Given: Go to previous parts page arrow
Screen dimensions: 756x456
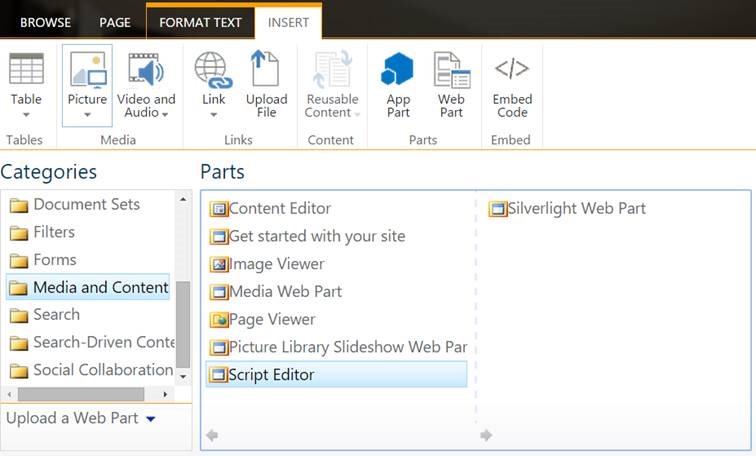Looking at the screenshot, I should click(x=212, y=436).
